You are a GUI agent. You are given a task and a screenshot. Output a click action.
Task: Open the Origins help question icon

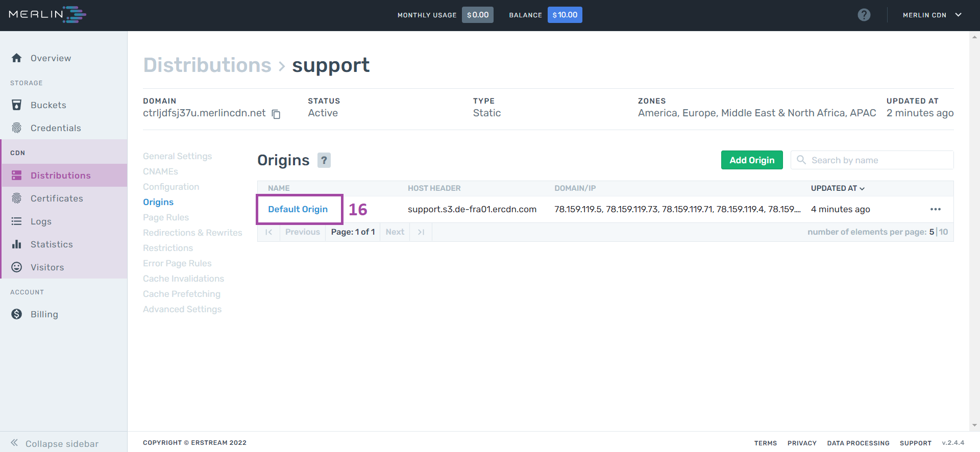pos(324,160)
